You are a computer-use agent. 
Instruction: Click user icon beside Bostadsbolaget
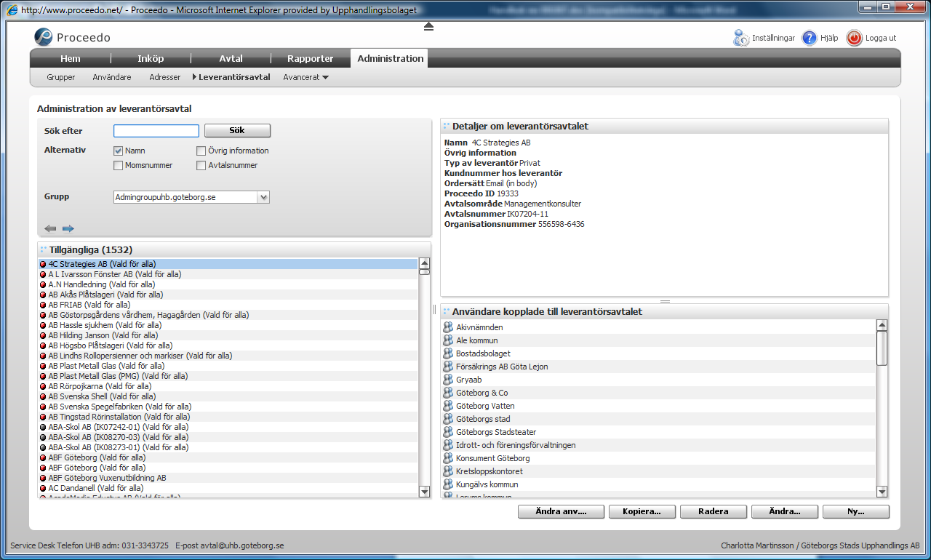(448, 353)
